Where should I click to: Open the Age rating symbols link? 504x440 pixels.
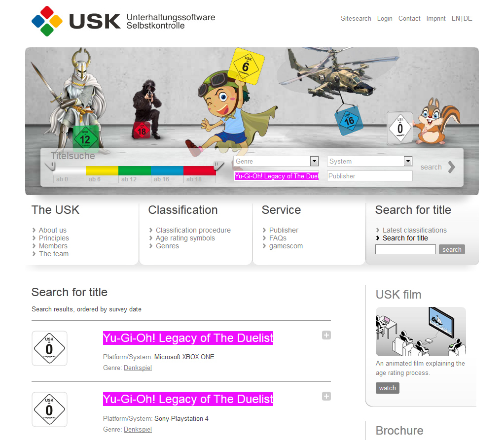(185, 238)
